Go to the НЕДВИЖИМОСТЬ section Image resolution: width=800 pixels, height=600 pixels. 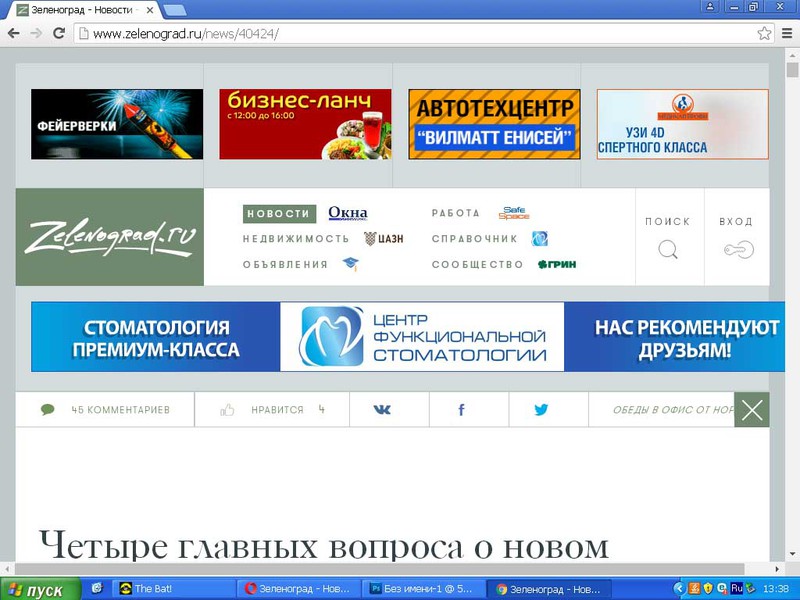[x=296, y=239]
